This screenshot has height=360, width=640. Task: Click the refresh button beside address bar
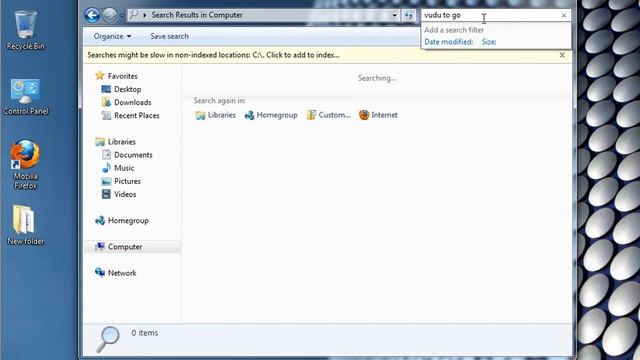[x=409, y=16]
